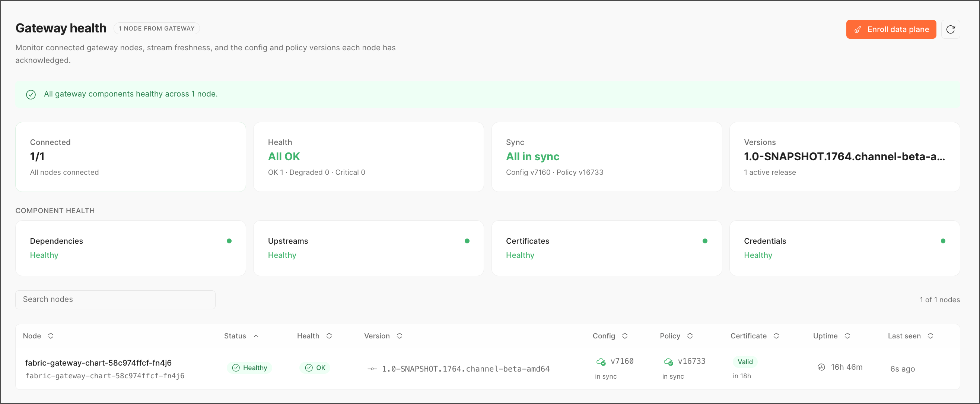Image resolution: width=980 pixels, height=404 pixels.
Task: Click the 1.0-SNAPSHOT.1764.channel-beta-amd64 version text
Action: click(466, 369)
